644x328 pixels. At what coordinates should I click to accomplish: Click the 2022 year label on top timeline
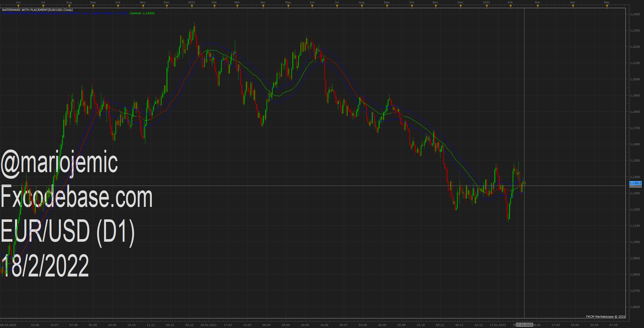[x=486, y=2]
